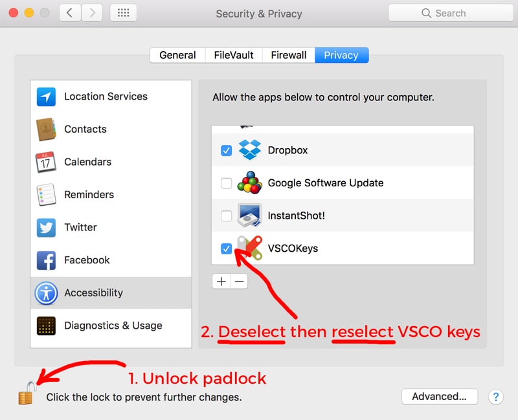This screenshot has width=518, height=420.
Task: Click the Advanced... button
Action: click(439, 397)
